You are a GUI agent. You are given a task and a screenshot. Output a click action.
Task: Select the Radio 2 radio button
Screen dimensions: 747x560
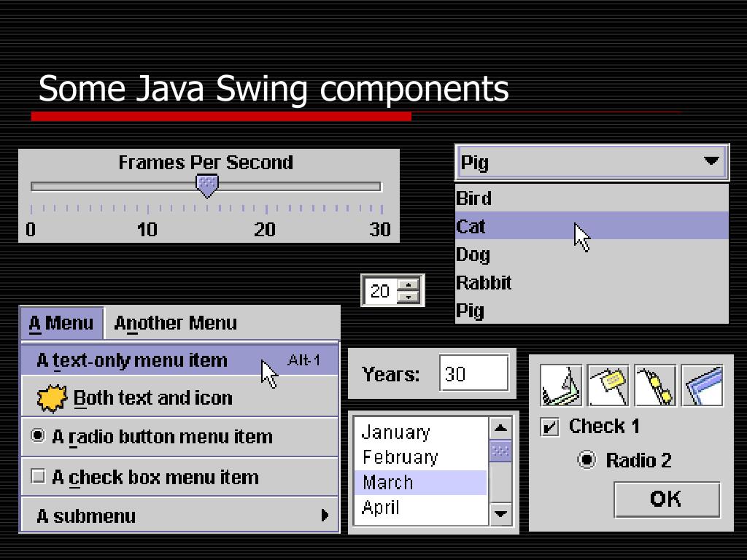click(587, 460)
